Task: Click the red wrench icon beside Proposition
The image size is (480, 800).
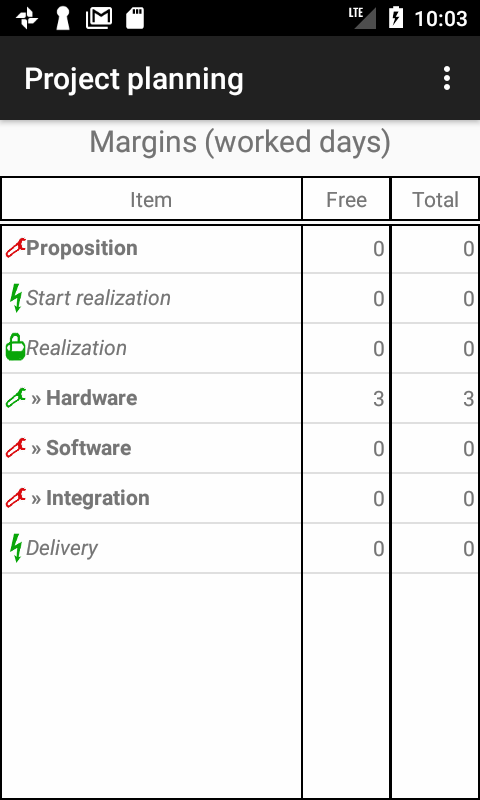Action: (15, 248)
